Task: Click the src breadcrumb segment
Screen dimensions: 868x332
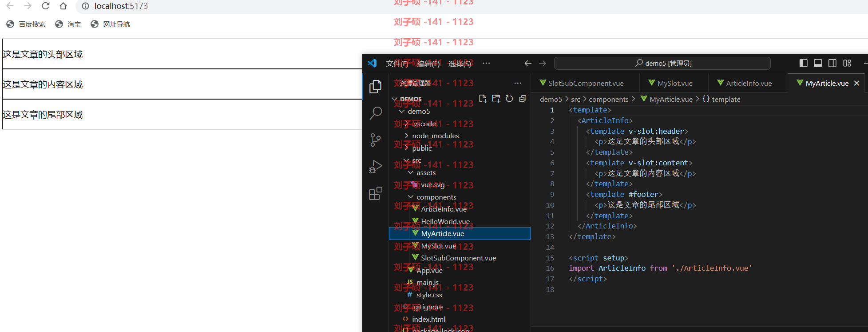Action: click(575, 100)
